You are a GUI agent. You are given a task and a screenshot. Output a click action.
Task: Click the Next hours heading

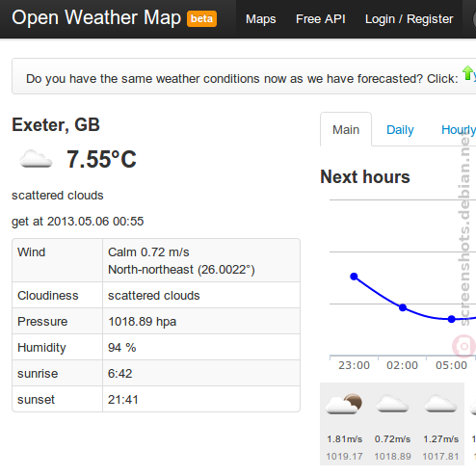coord(365,177)
